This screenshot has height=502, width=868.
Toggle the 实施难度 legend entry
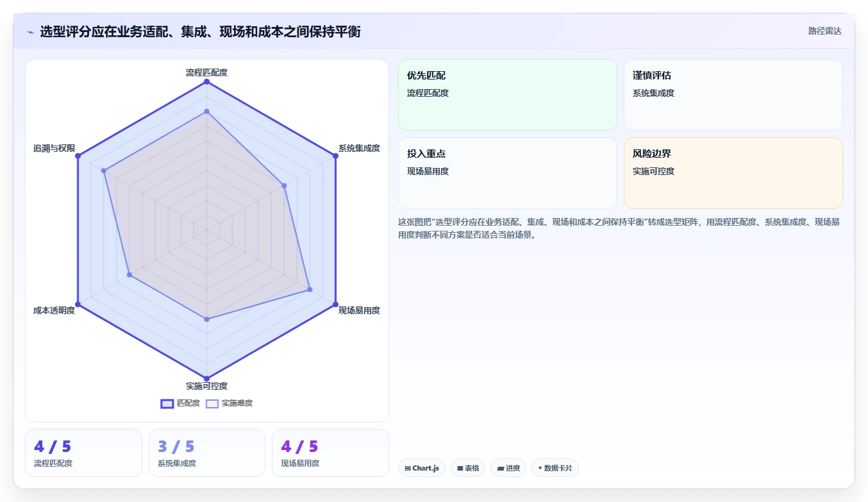(229, 403)
